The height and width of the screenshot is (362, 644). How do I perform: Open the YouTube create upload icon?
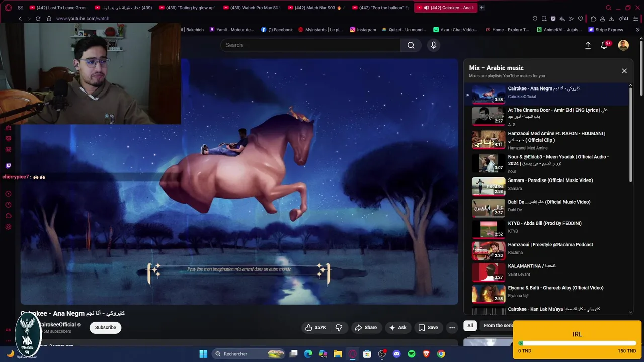[x=588, y=45]
